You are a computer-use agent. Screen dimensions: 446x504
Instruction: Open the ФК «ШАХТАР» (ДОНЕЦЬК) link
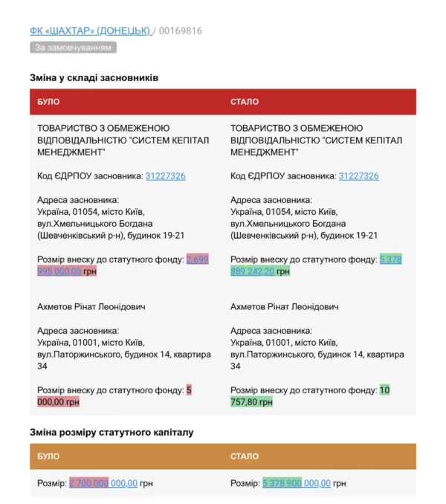click(89, 30)
